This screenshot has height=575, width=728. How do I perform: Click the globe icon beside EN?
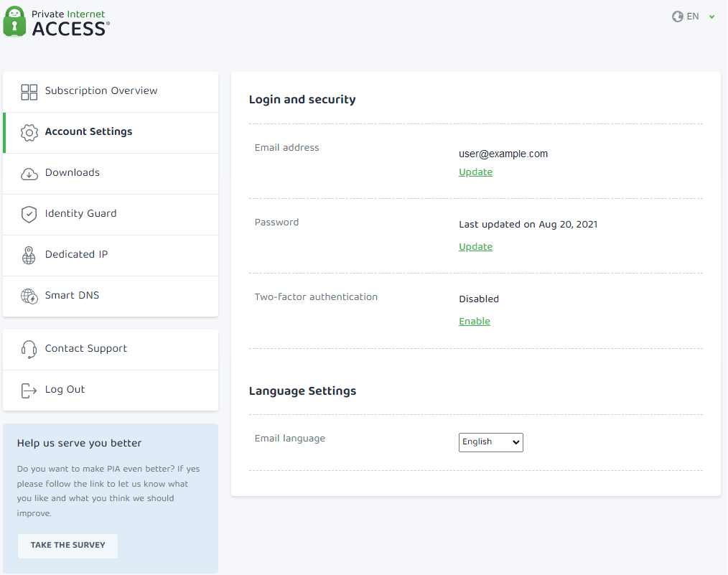677,17
